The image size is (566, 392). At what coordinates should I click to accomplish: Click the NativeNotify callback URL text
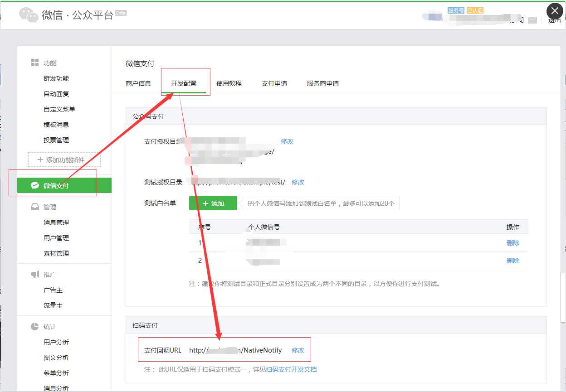click(235, 350)
